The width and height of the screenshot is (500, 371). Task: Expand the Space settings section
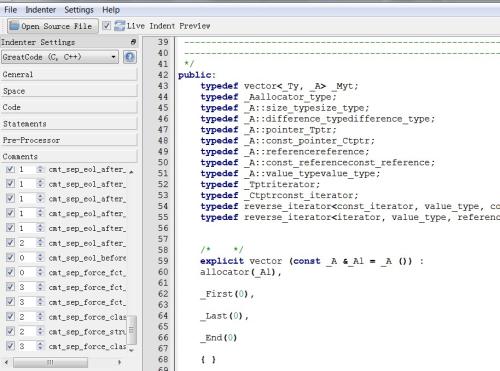pyautogui.click(x=69, y=91)
